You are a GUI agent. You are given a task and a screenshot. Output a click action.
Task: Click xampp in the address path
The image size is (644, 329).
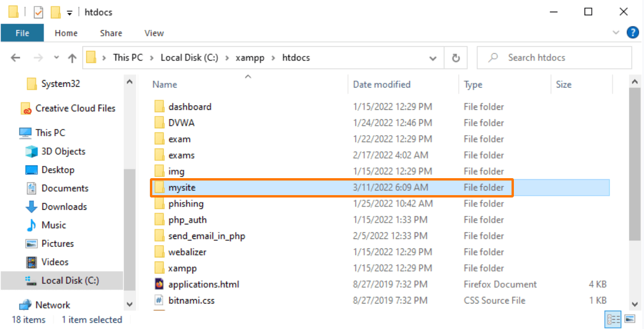coord(249,58)
